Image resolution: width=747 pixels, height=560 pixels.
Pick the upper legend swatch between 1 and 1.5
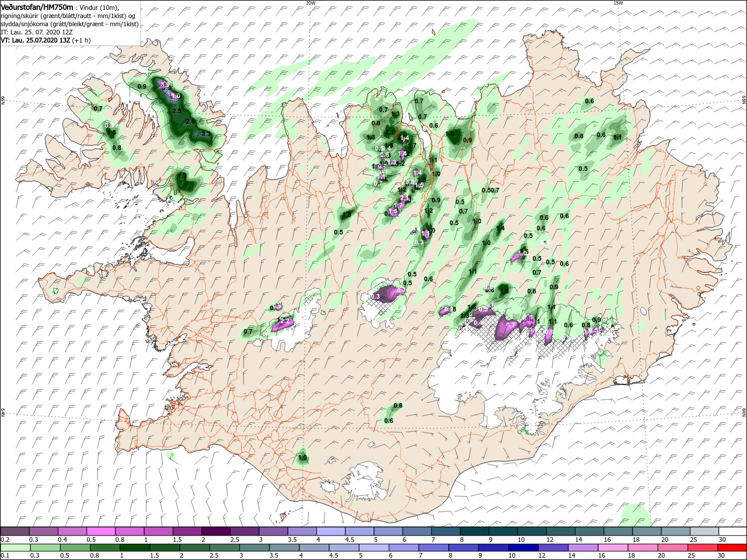[x=158, y=531]
